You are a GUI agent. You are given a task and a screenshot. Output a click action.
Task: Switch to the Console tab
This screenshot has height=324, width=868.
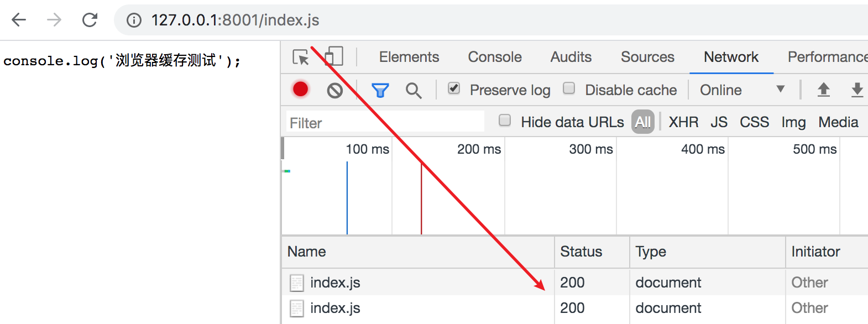coord(495,57)
